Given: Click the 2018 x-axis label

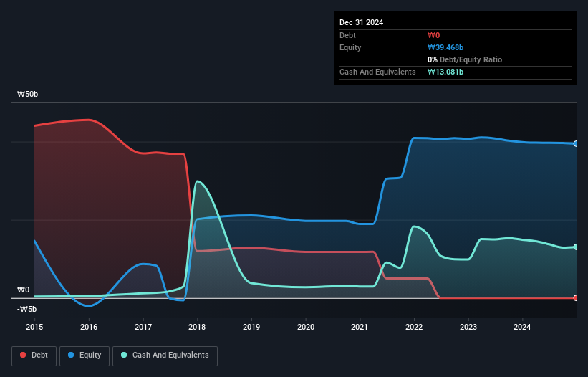Looking at the screenshot, I should (197, 327).
